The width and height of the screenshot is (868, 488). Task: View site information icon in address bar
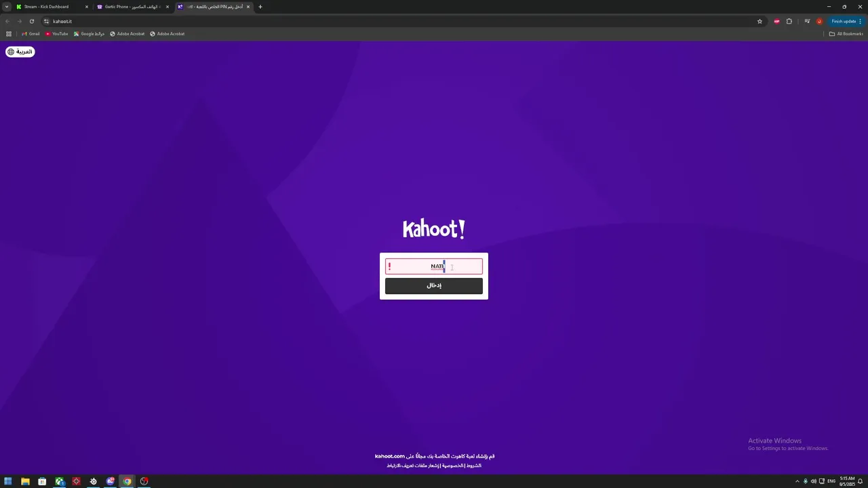point(46,21)
